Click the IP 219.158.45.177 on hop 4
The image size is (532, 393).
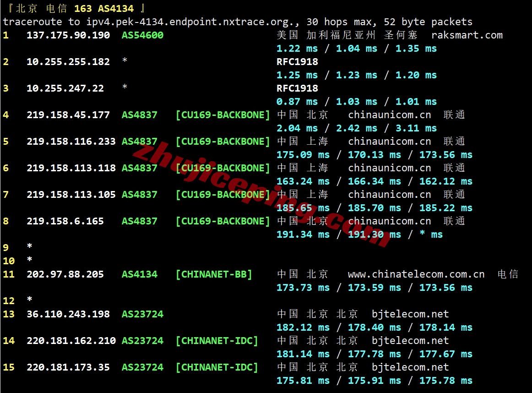point(68,115)
